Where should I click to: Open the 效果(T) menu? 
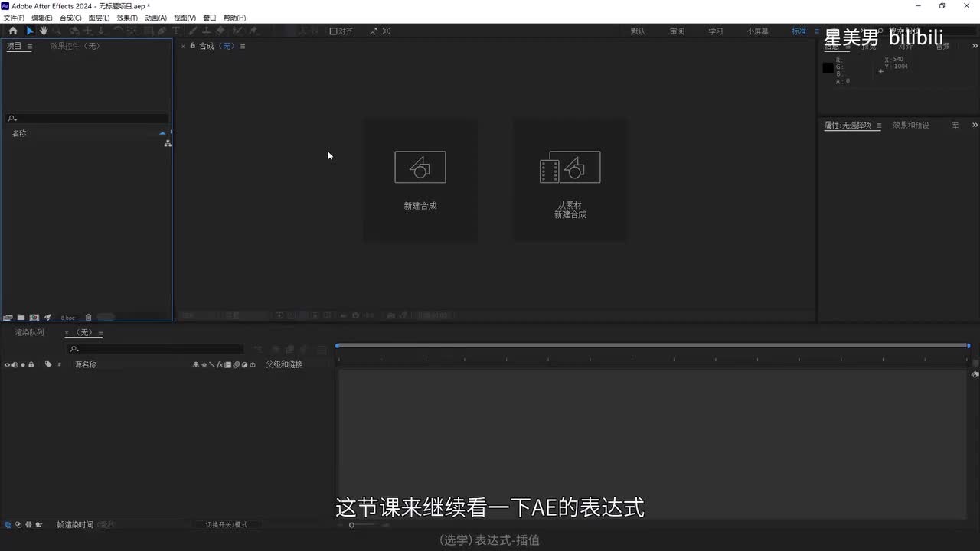[x=127, y=18]
